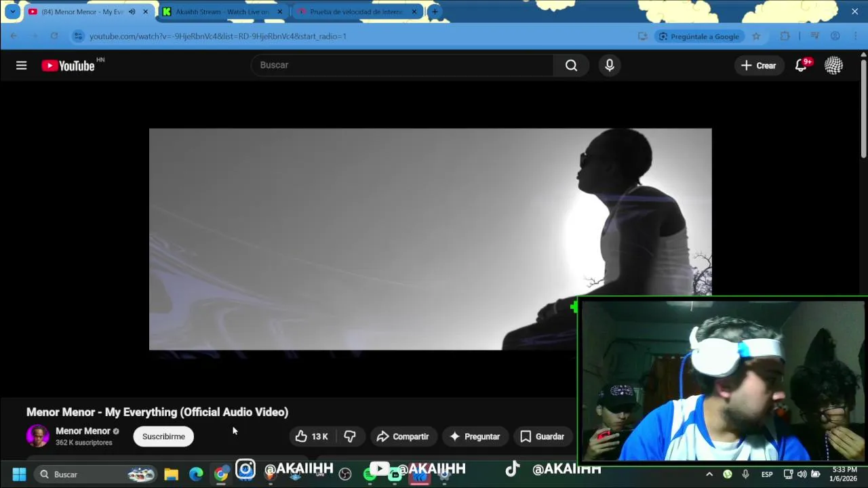
Task: Open the YouTube notifications bell
Action: pos(801,65)
